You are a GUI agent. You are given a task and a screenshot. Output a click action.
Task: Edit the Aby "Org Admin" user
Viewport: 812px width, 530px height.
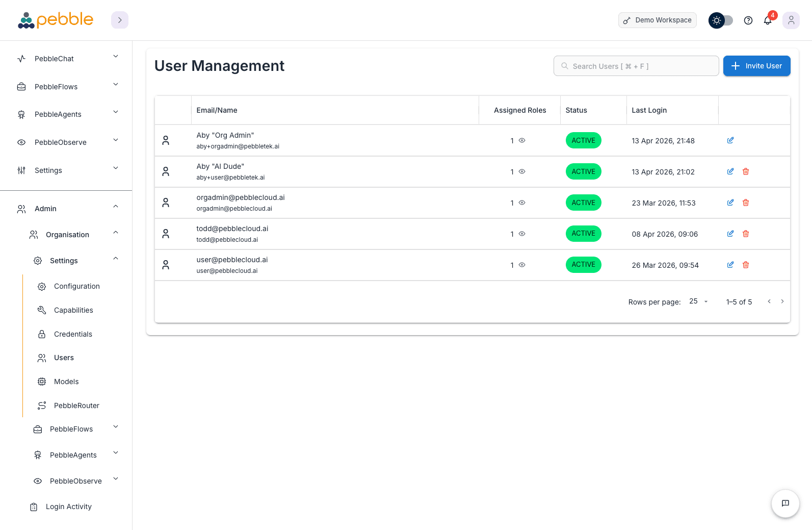click(x=730, y=140)
